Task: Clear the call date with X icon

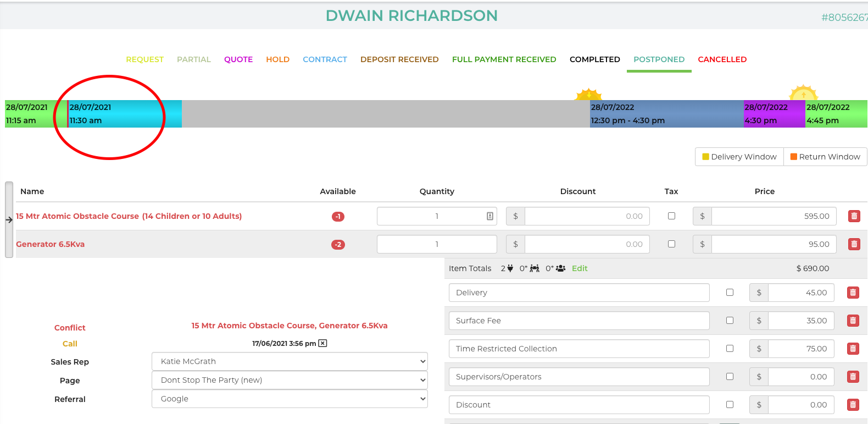Action: point(322,343)
